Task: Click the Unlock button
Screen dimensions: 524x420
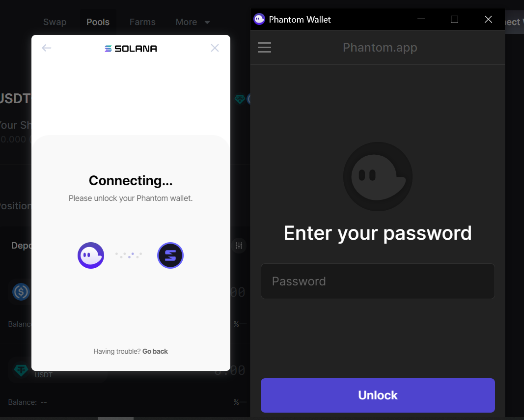Action: click(x=378, y=395)
